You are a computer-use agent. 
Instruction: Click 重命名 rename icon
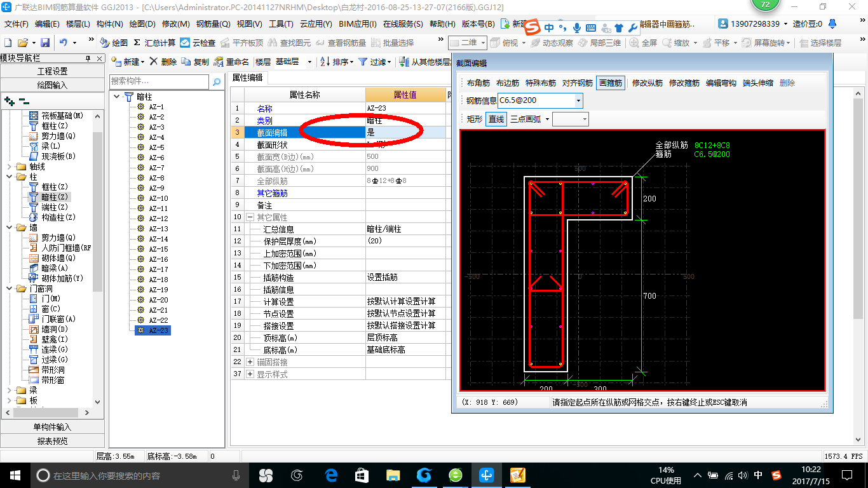pos(231,62)
